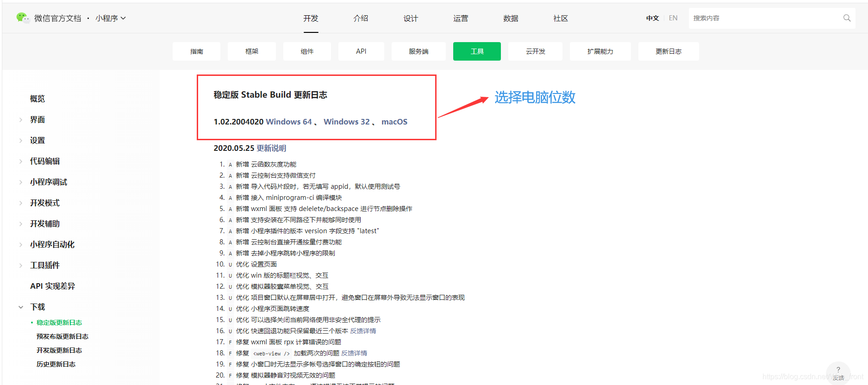Open 反馈详情 link on item 18
This screenshot has width=868, height=385.
354,353
